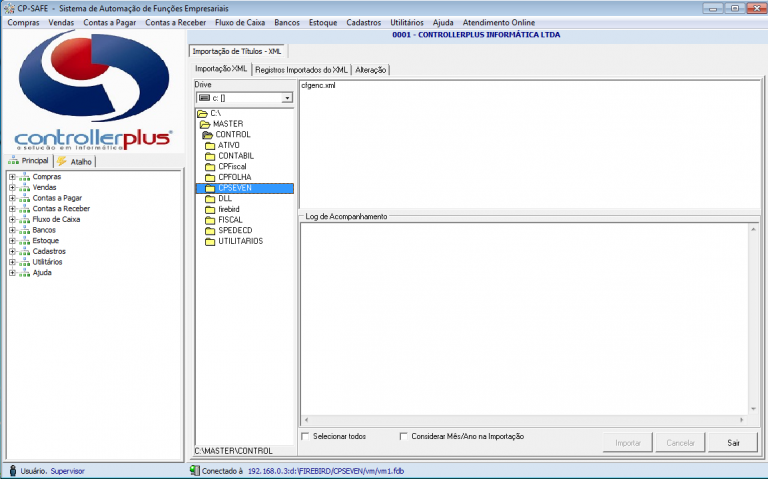768x479 pixels.
Task: Click the Importação de Títulos - XML window tab
Action: [237, 51]
